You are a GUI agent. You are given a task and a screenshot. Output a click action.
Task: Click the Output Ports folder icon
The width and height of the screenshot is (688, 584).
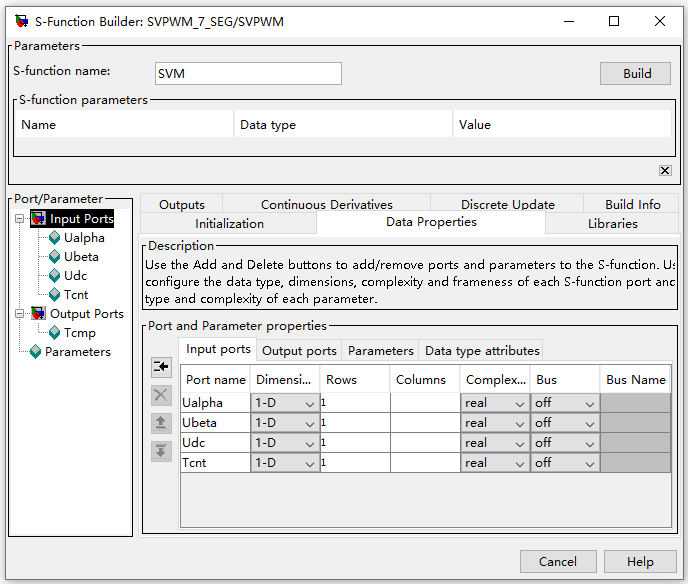click(39, 314)
